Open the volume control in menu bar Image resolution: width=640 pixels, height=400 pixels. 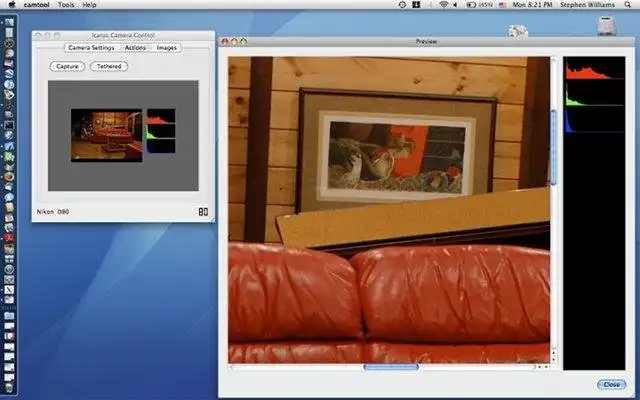pos(455,5)
